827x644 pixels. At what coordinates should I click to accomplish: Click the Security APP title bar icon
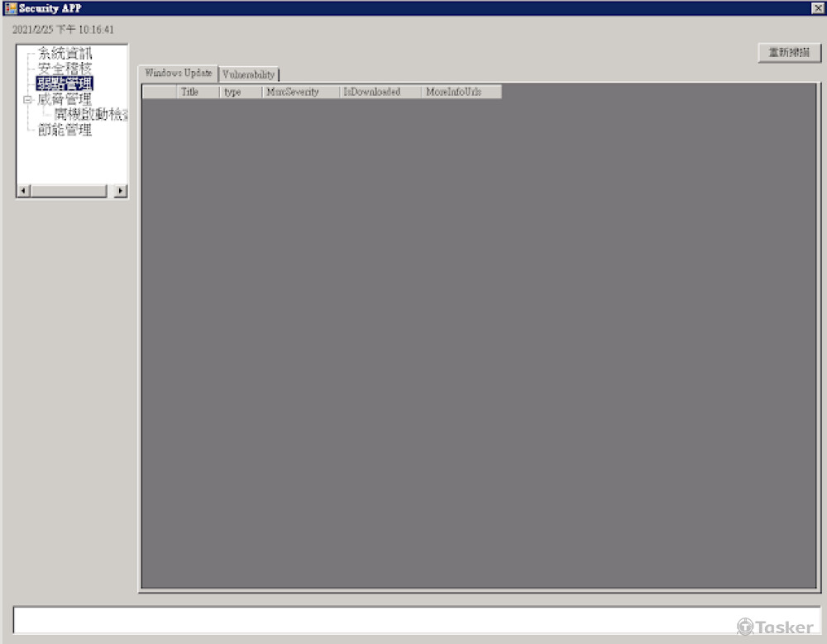click(x=10, y=8)
